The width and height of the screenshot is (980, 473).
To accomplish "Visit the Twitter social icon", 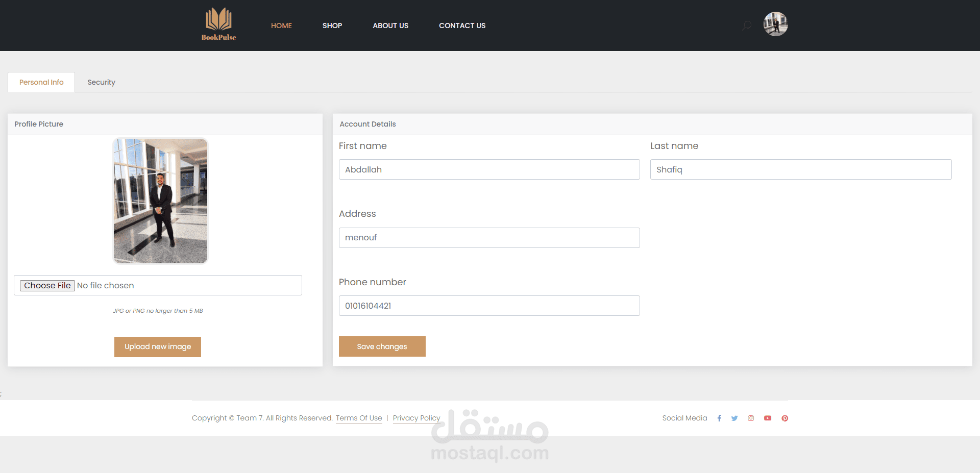I will point(734,418).
